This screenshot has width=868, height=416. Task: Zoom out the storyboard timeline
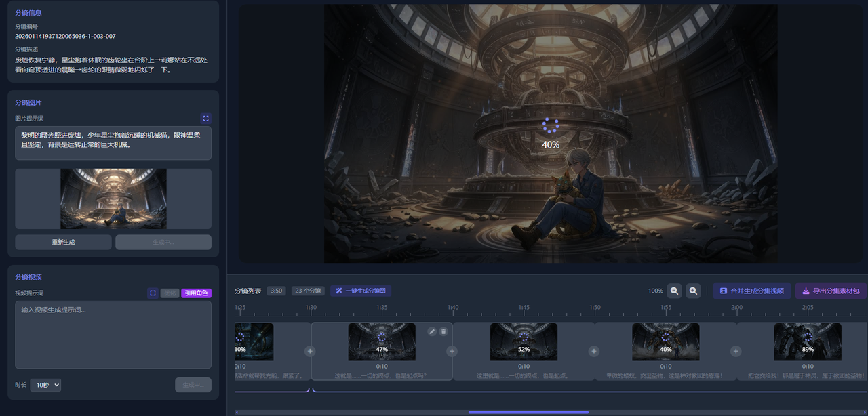(674, 291)
